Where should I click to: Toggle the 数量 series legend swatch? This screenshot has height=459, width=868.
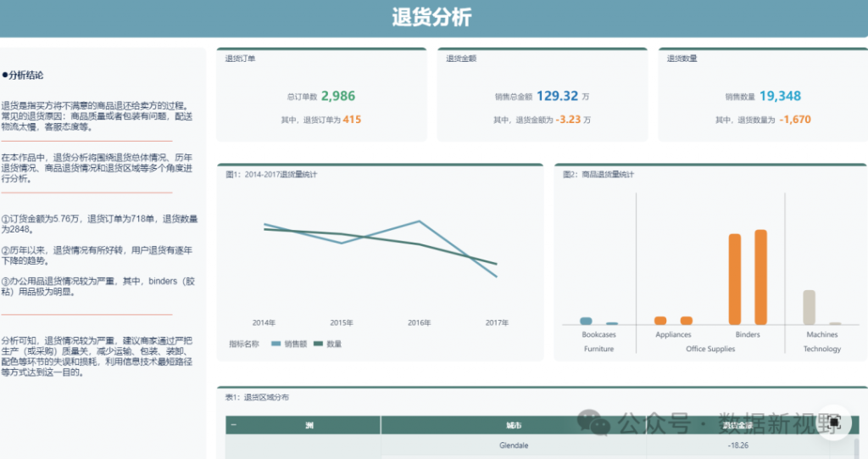tap(319, 344)
